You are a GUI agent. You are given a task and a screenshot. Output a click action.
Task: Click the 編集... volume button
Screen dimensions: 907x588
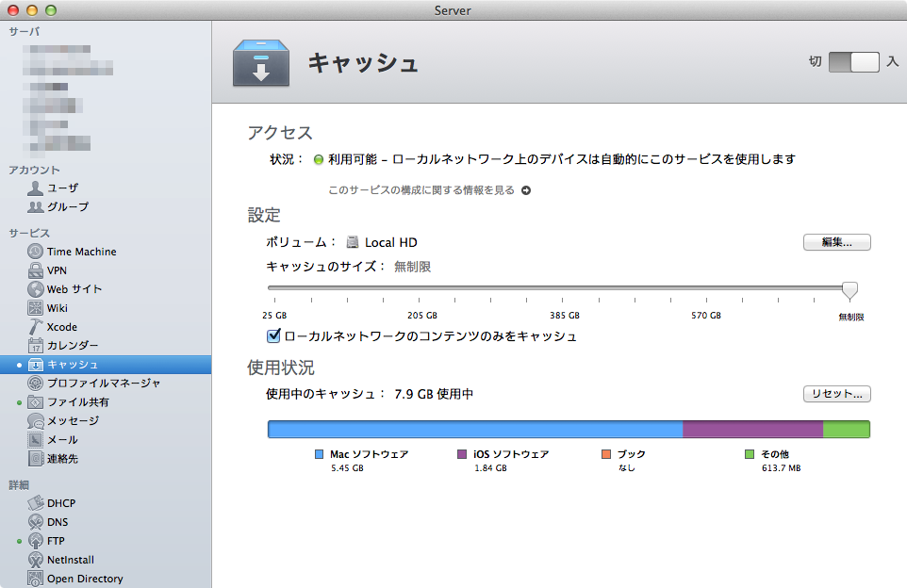pos(836,242)
